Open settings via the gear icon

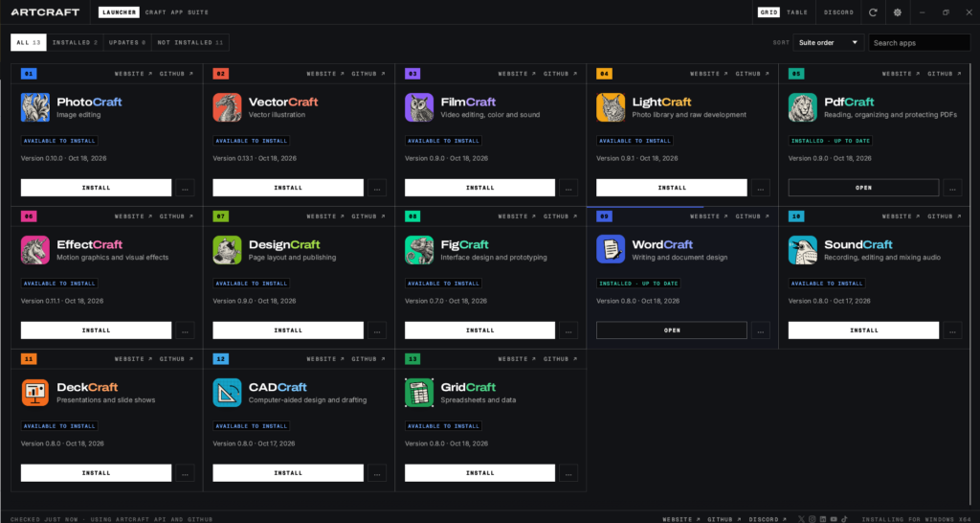click(898, 11)
